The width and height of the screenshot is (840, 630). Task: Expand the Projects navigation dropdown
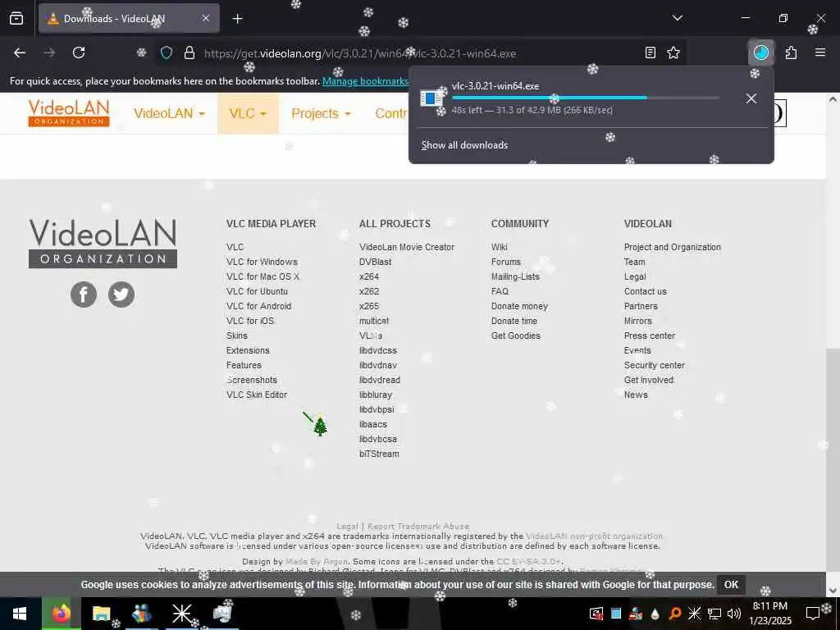coord(321,113)
